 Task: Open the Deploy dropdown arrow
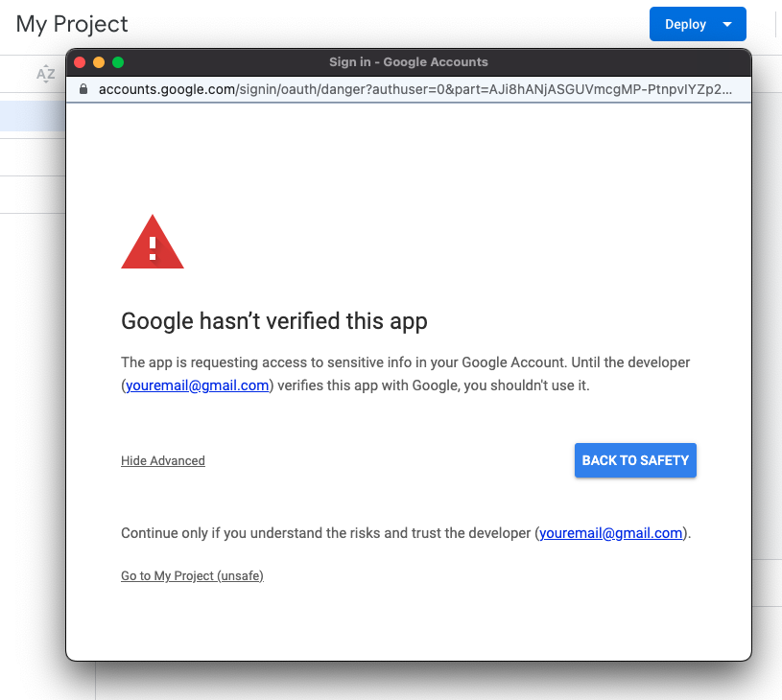[728, 25]
